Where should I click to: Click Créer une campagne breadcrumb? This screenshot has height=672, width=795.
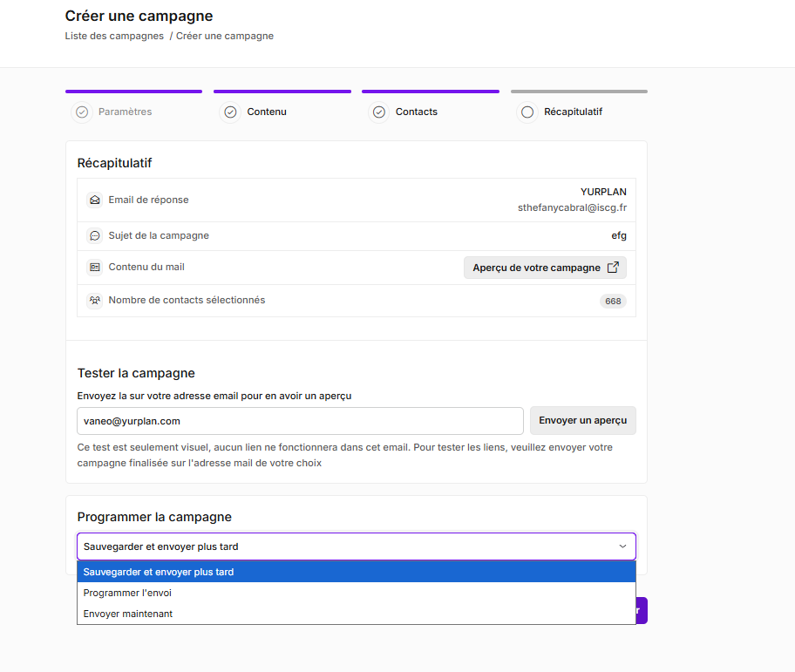(225, 36)
